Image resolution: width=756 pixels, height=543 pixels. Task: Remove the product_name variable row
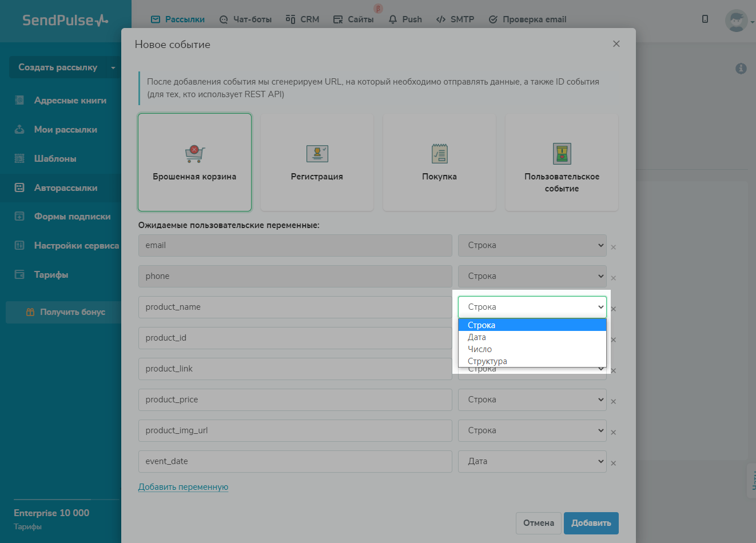[613, 309]
